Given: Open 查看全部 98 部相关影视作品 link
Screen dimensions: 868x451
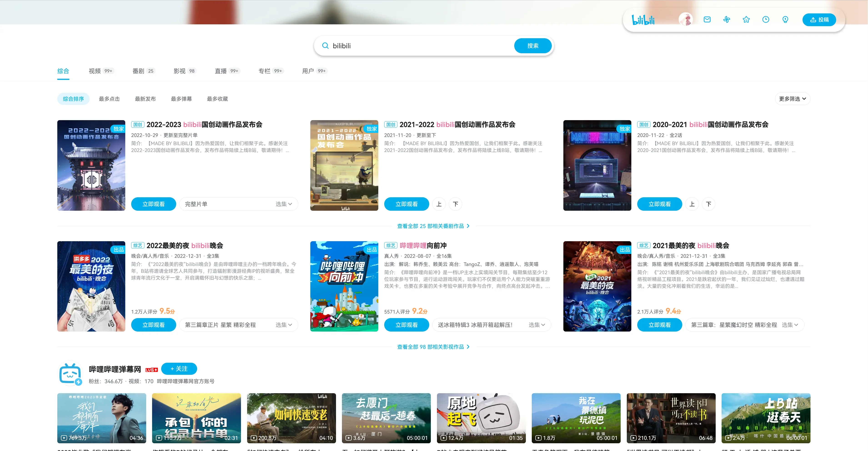Looking at the screenshot, I should click(433, 347).
